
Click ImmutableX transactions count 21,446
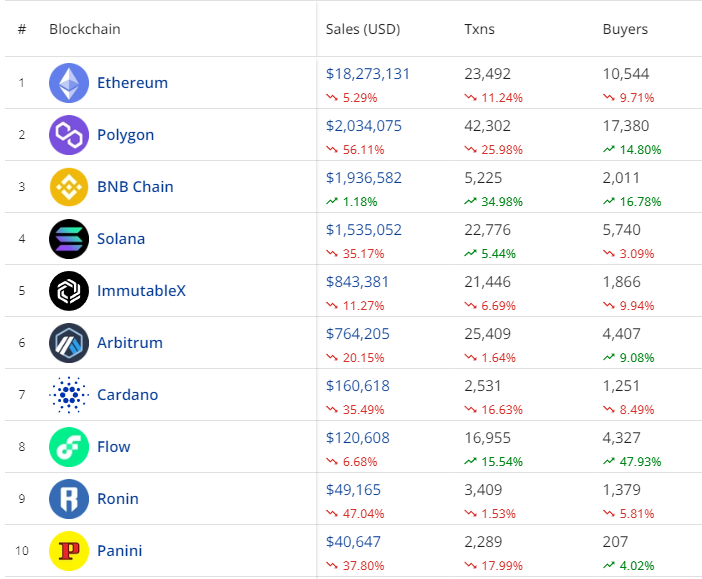coord(488,281)
